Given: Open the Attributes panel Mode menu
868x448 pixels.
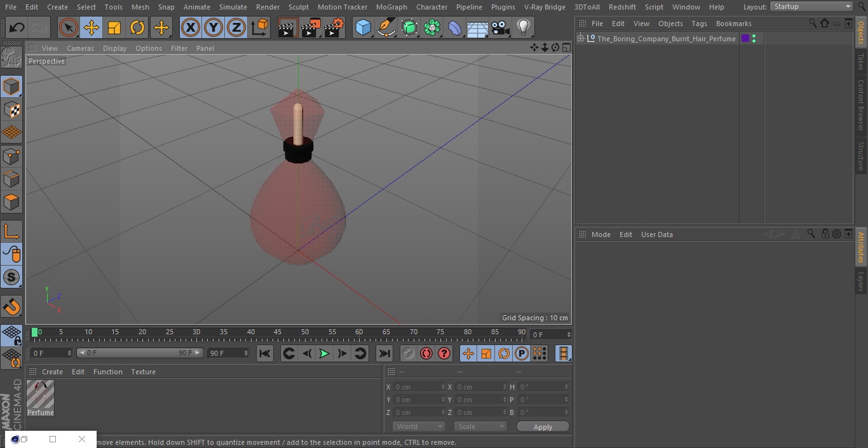Looking at the screenshot, I should [x=600, y=234].
